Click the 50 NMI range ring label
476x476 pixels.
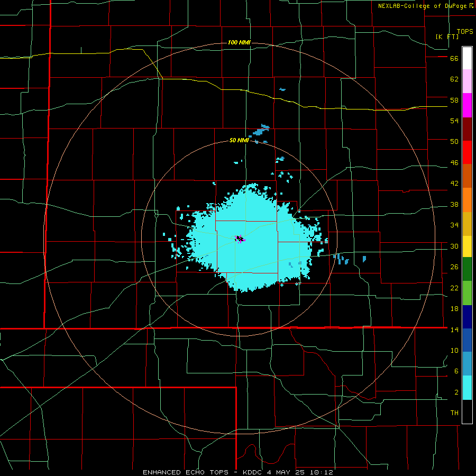pos(239,140)
